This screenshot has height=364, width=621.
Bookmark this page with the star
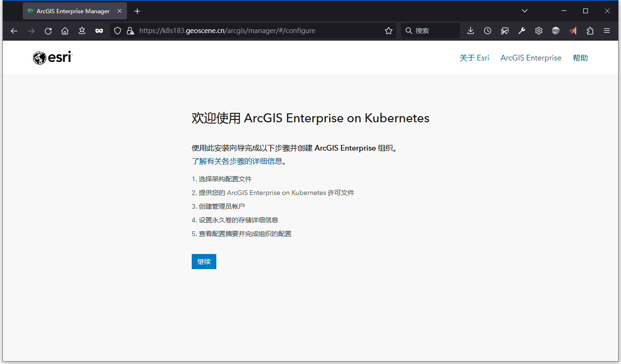click(389, 31)
